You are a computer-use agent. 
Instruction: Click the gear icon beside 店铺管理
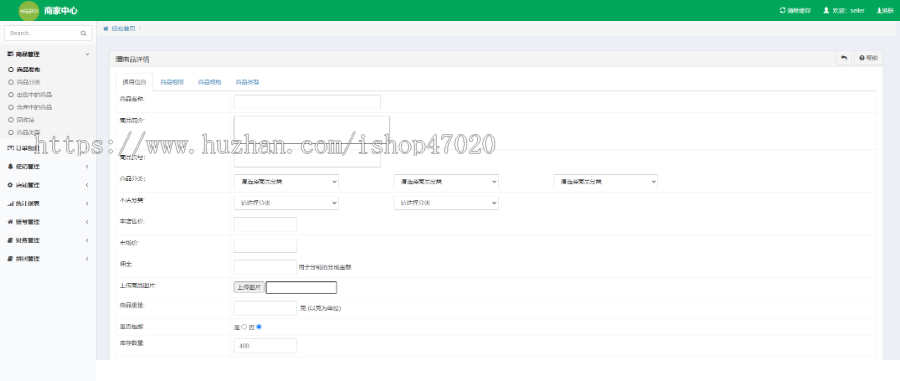coord(10,185)
